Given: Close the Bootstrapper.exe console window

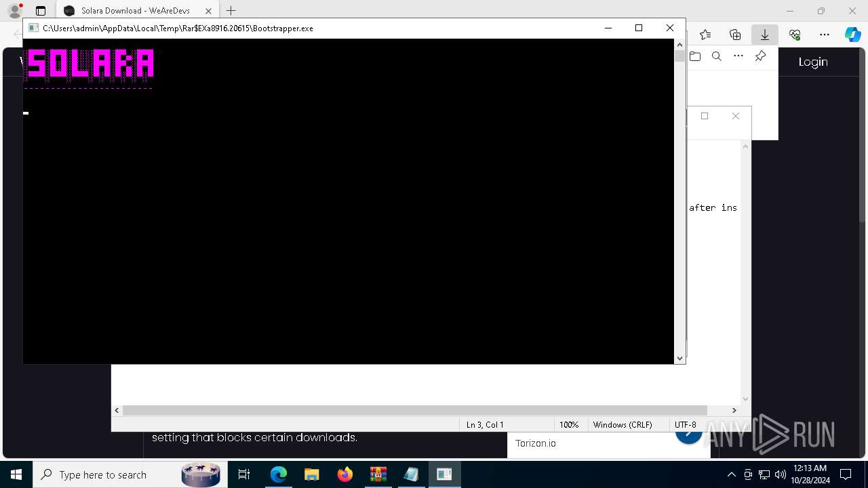Looking at the screenshot, I should click(x=670, y=28).
